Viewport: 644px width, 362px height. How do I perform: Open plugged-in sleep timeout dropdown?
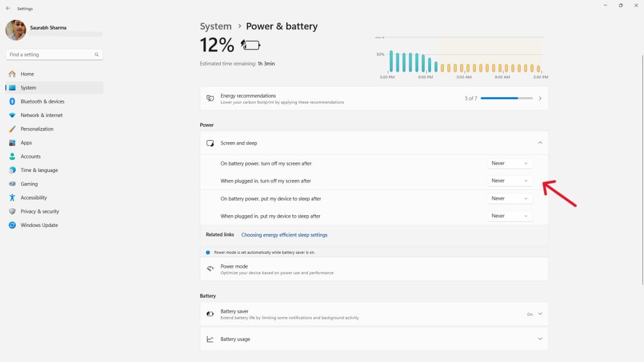(x=510, y=216)
